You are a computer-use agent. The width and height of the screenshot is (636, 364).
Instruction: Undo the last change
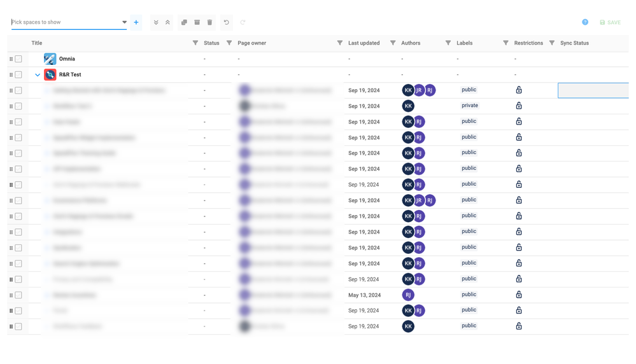point(227,22)
